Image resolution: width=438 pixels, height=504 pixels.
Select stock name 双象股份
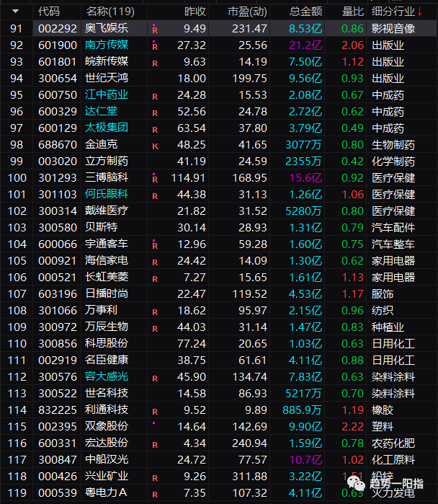point(107,426)
